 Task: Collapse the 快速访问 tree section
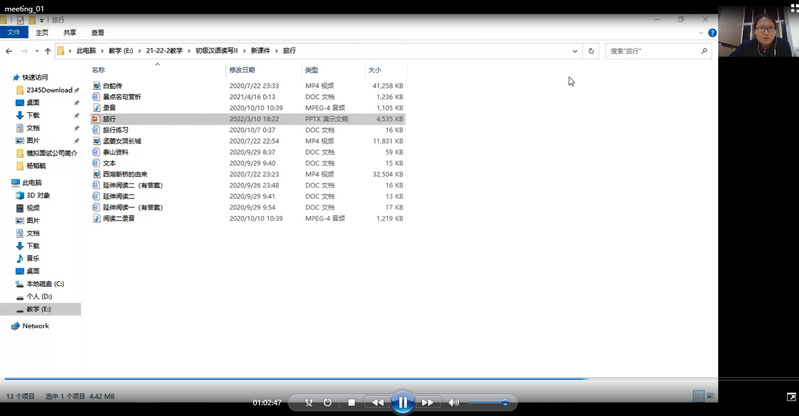8,77
